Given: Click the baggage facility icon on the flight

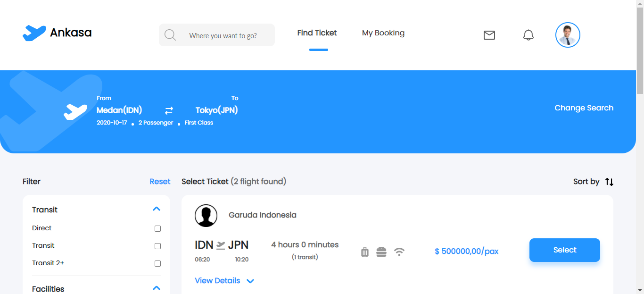Looking at the screenshot, I should click(364, 252).
